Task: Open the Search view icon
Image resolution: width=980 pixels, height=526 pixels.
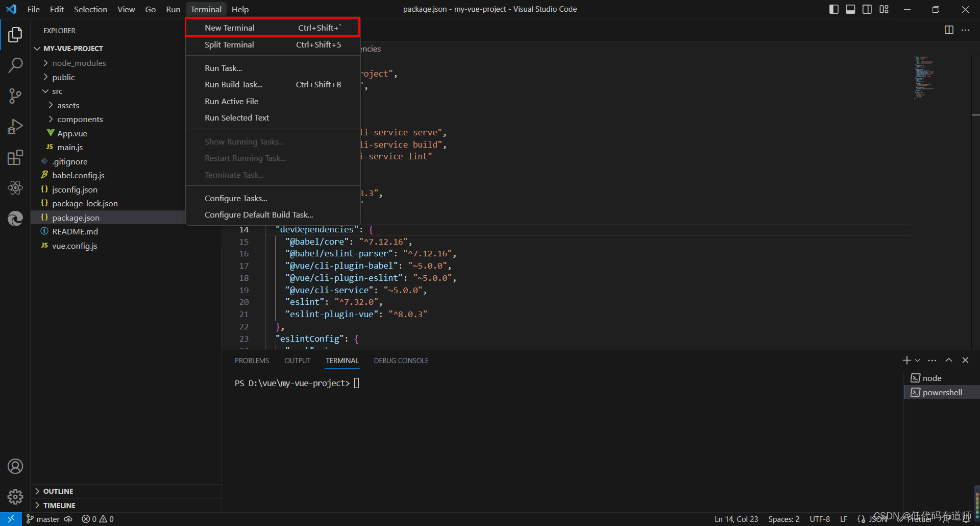Action: click(15, 65)
